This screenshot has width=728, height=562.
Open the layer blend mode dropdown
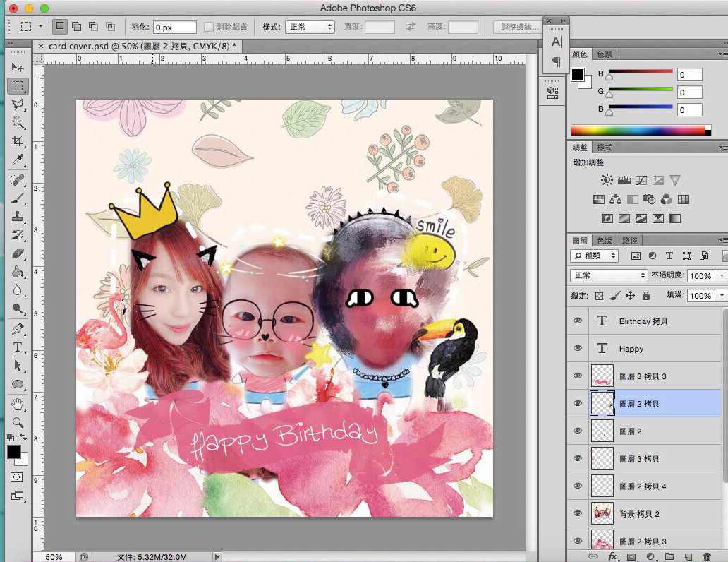(x=608, y=275)
